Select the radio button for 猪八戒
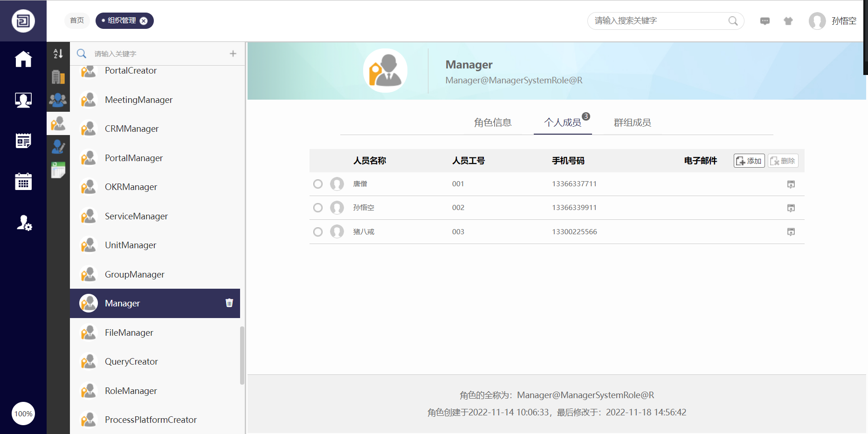The image size is (868, 434). pyautogui.click(x=318, y=232)
